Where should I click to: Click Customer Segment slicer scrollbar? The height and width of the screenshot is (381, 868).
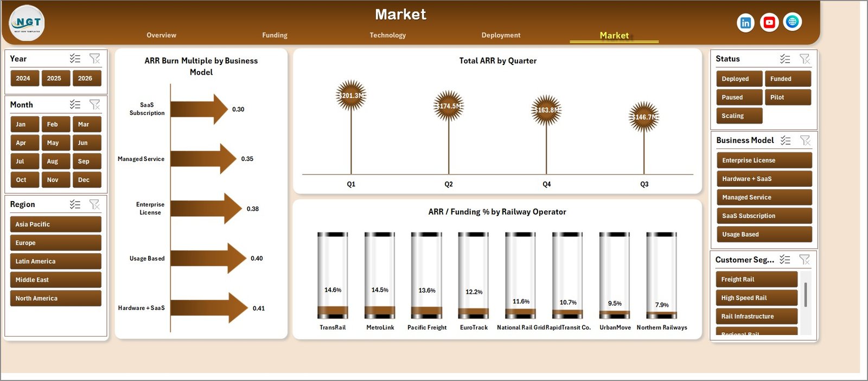click(806, 295)
